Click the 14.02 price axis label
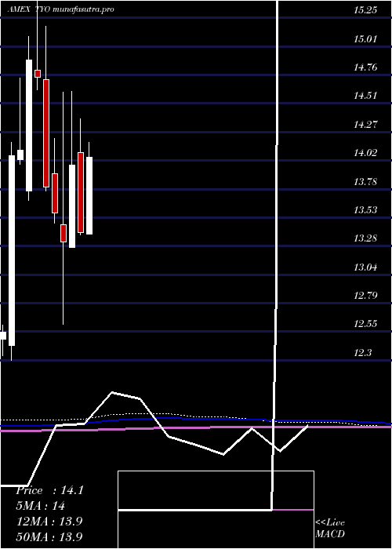Screen dimensions: 392x549 tap(365, 153)
